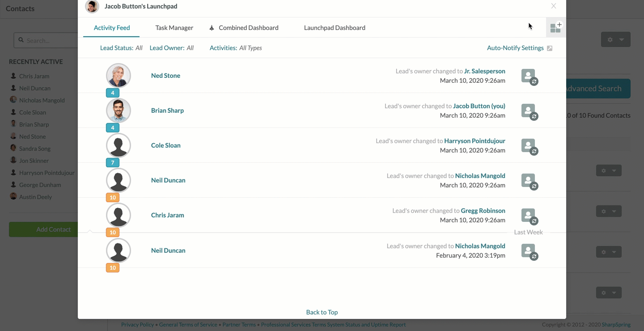Click the Advanced Search button
The height and width of the screenshot is (331, 644).
(598, 89)
